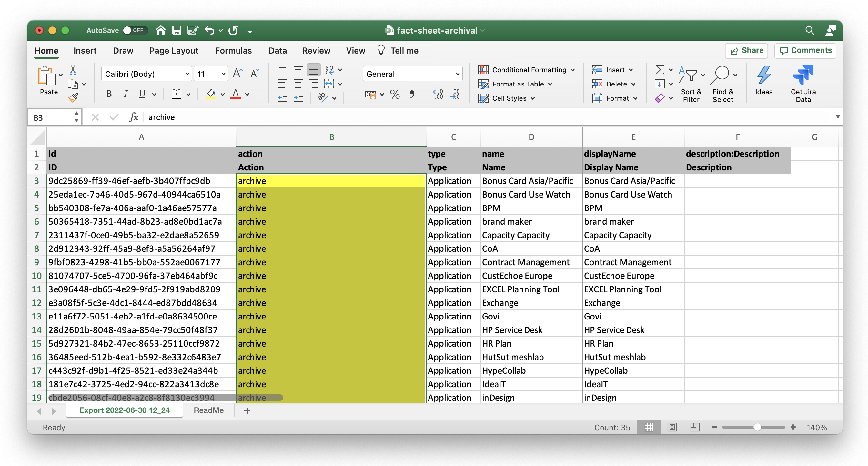
Task: Click the Undo arrow icon
Action: pos(209,30)
